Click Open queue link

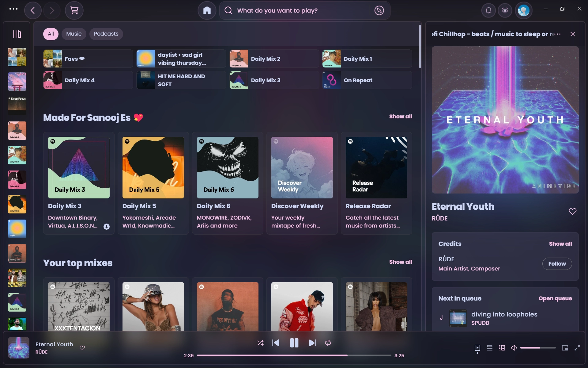click(x=555, y=298)
